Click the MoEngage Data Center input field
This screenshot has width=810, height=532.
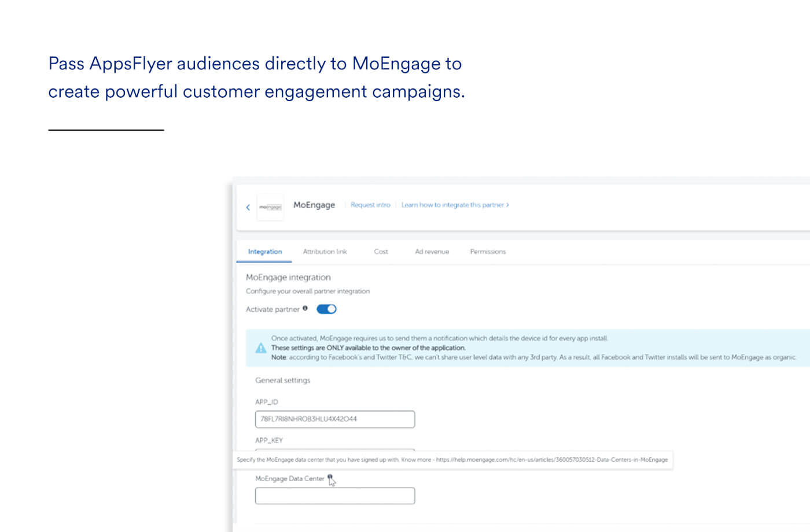coord(335,496)
